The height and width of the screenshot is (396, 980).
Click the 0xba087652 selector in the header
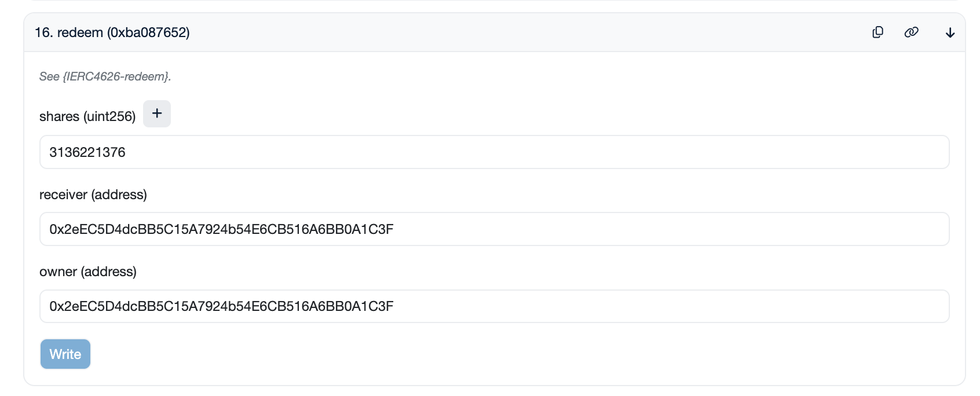tap(148, 32)
